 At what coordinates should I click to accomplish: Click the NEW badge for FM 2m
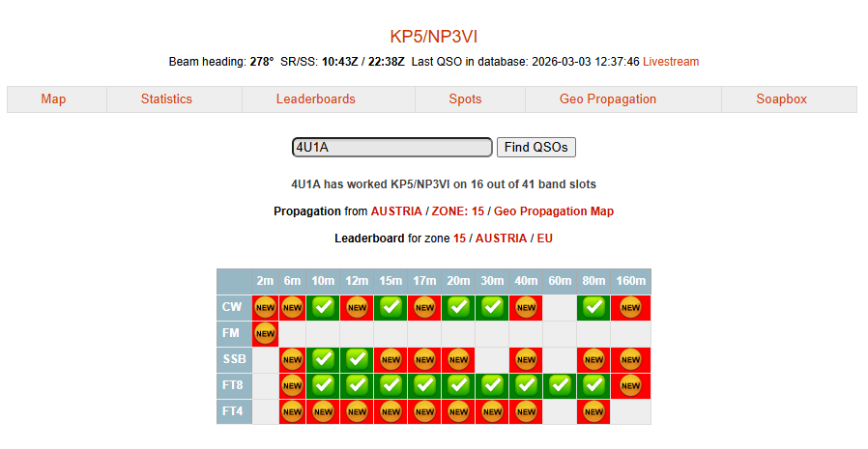point(265,333)
